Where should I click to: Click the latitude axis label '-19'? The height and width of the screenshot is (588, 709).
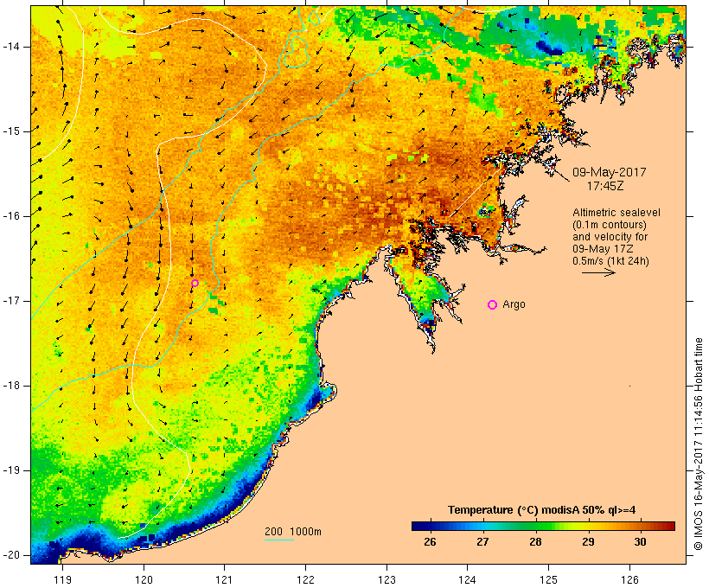point(11,470)
